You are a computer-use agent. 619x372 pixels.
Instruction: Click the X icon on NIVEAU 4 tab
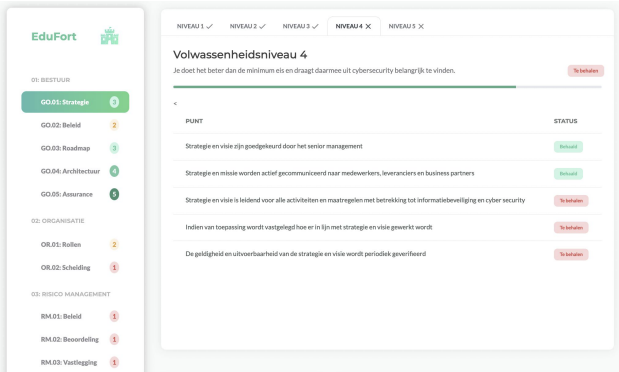point(368,26)
